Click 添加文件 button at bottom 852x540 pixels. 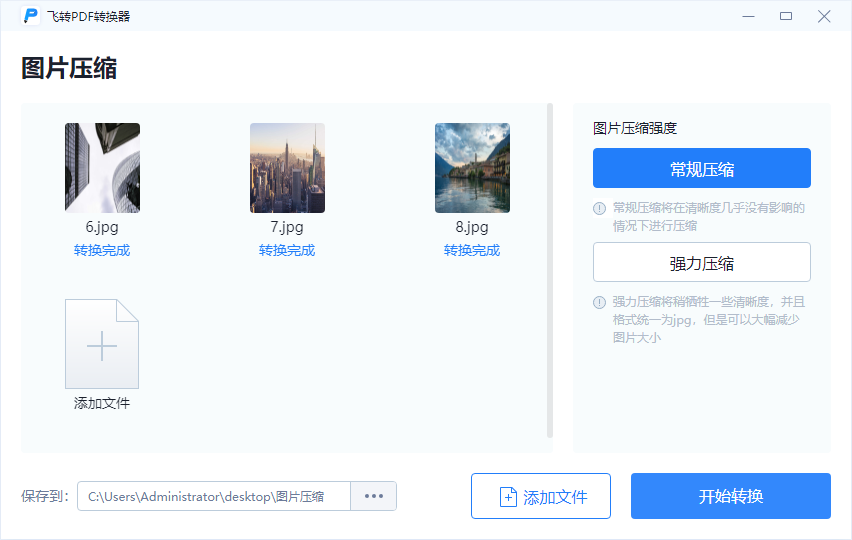point(541,496)
